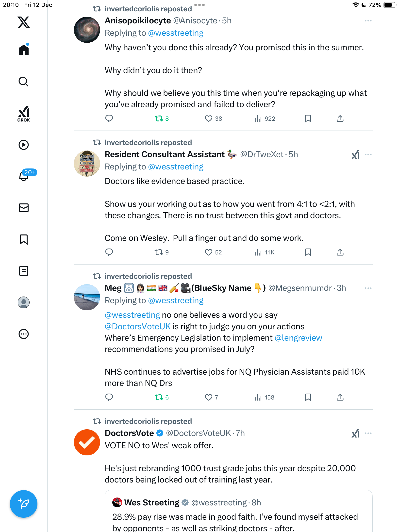Undo repost on Anisopoikilocyte's post
This screenshot has width=399, height=532.
159,119
